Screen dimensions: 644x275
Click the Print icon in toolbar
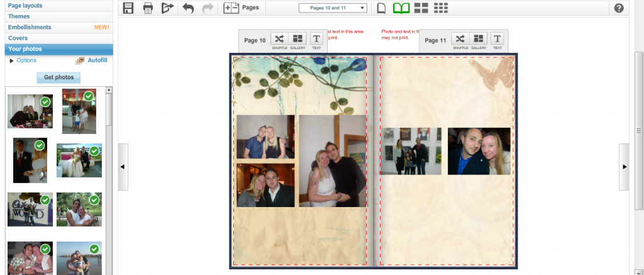click(148, 8)
